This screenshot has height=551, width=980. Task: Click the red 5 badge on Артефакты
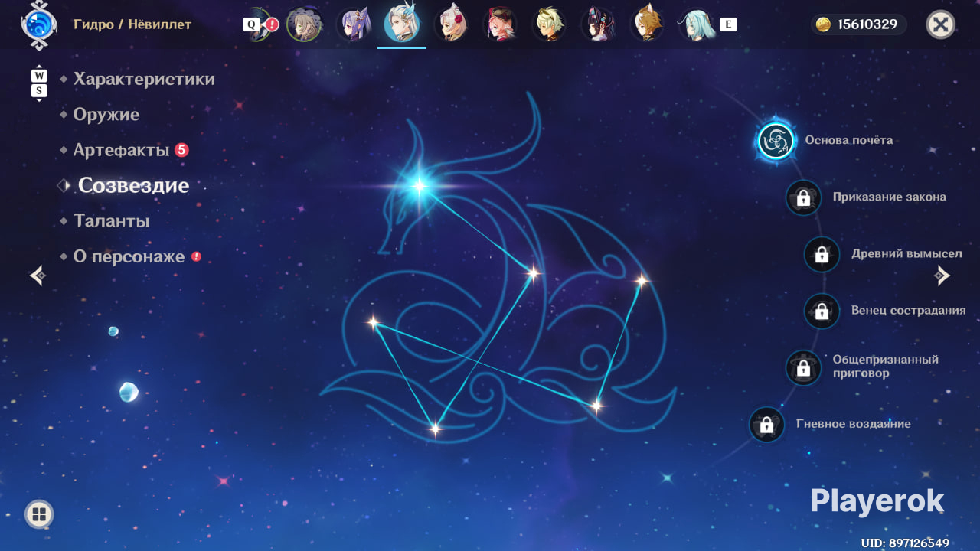(x=181, y=150)
